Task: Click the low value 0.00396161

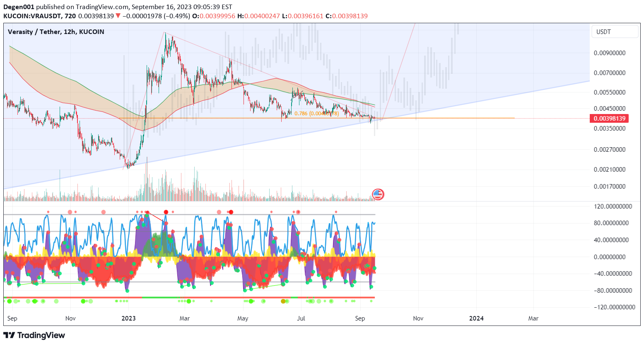Action: [306, 16]
